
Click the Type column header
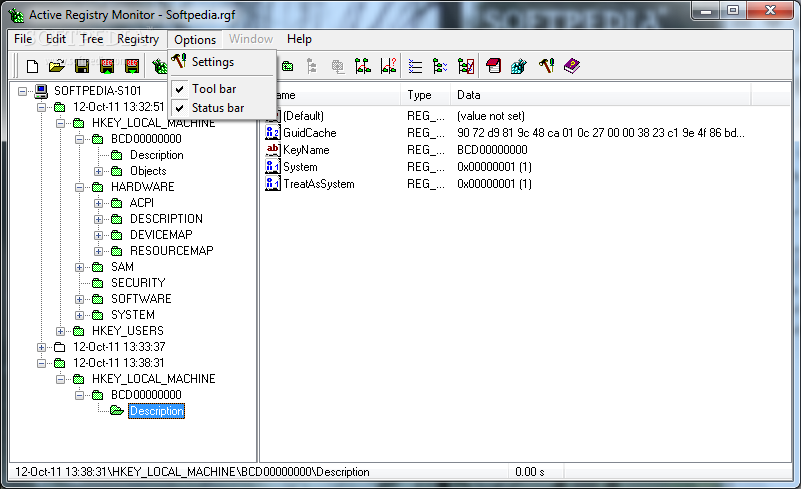click(x=425, y=95)
